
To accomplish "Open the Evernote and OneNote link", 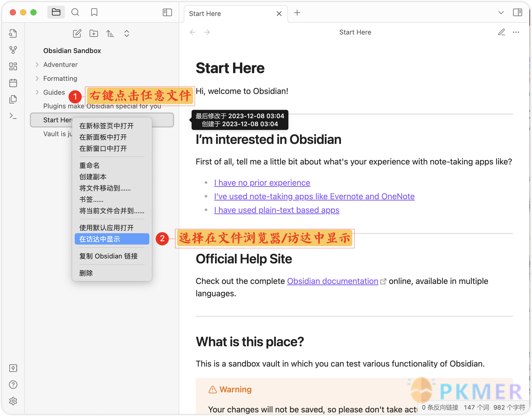I will click(314, 196).
